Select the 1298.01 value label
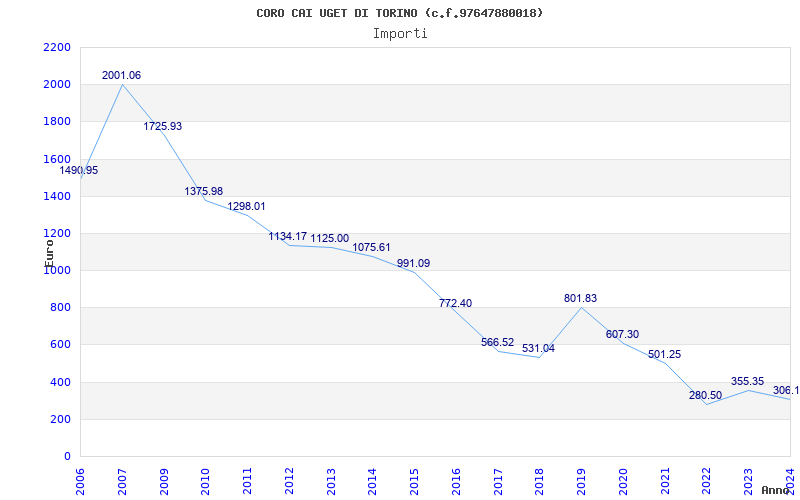Image resolution: width=800 pixels, height=500 pixels. point(246,207)
